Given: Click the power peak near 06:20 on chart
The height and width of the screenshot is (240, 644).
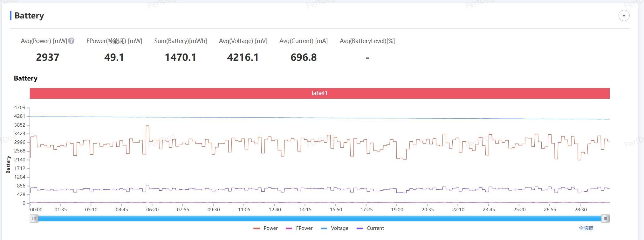Looking at the screenshot, I should pyautogui.click(x=147, y=126).
